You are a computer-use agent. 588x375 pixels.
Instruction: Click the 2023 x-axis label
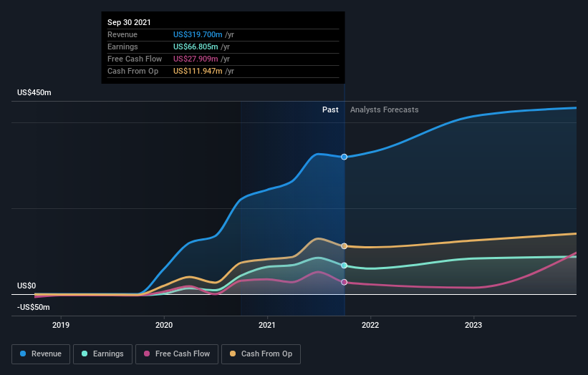tap(473, 325)
